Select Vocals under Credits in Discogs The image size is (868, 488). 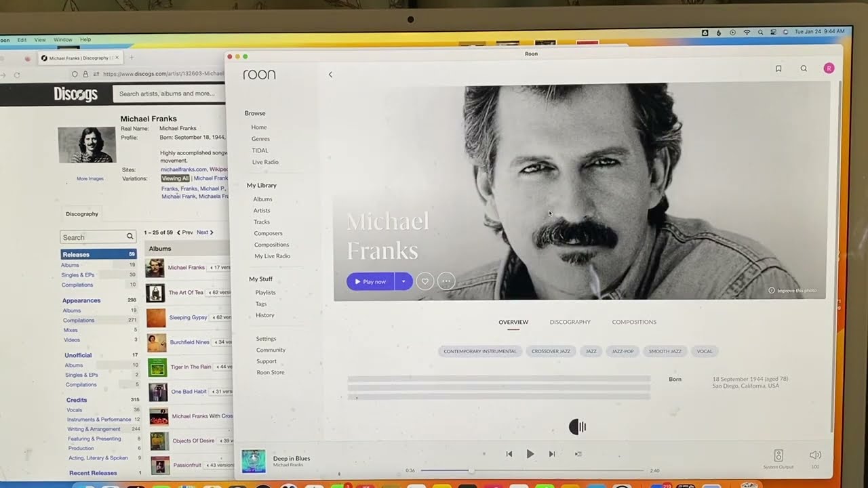pyautogui.click(x=74, y=409)
